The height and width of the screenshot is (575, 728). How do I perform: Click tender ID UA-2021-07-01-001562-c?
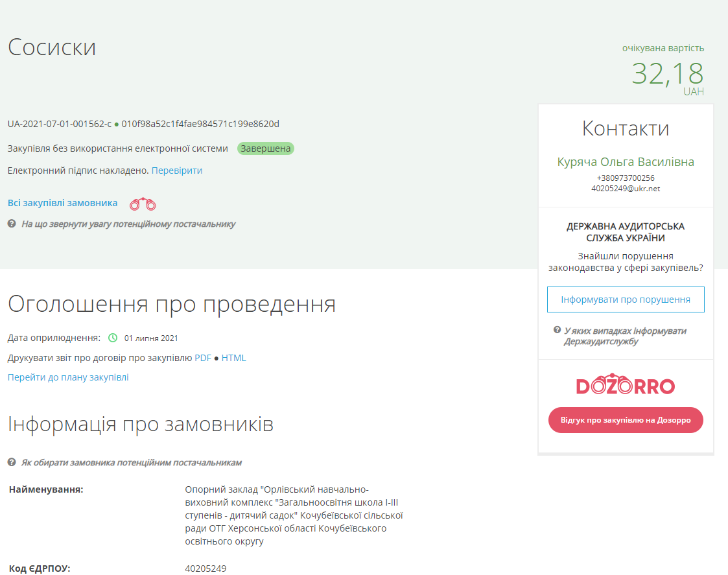[x=60, y=124]
